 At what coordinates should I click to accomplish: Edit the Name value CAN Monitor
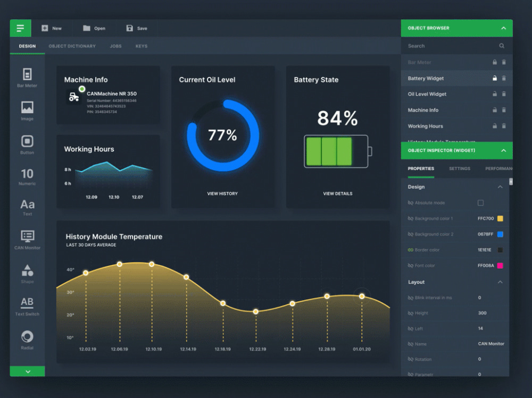click(491, 344)
